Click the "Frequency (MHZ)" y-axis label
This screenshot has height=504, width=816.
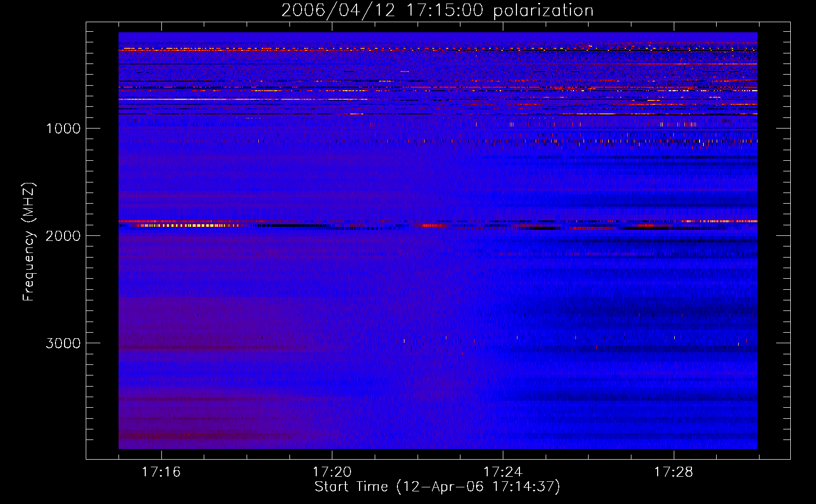tap(29, 241)
